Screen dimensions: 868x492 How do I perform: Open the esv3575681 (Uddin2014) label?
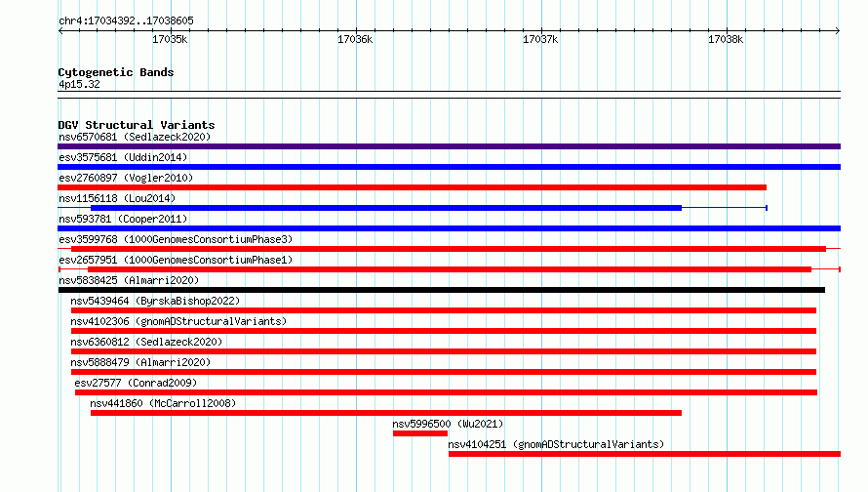(123, 157)
